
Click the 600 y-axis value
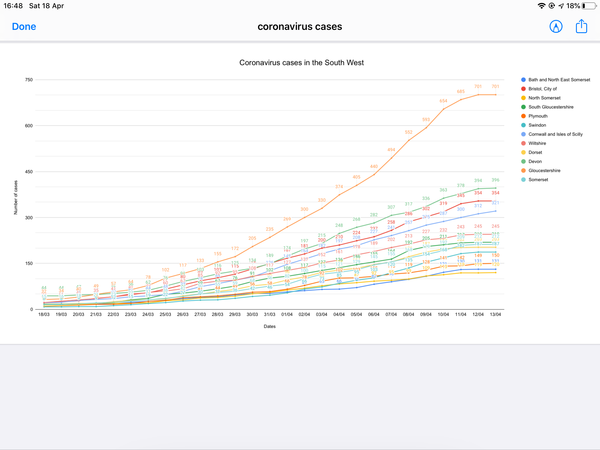(29, 126)
